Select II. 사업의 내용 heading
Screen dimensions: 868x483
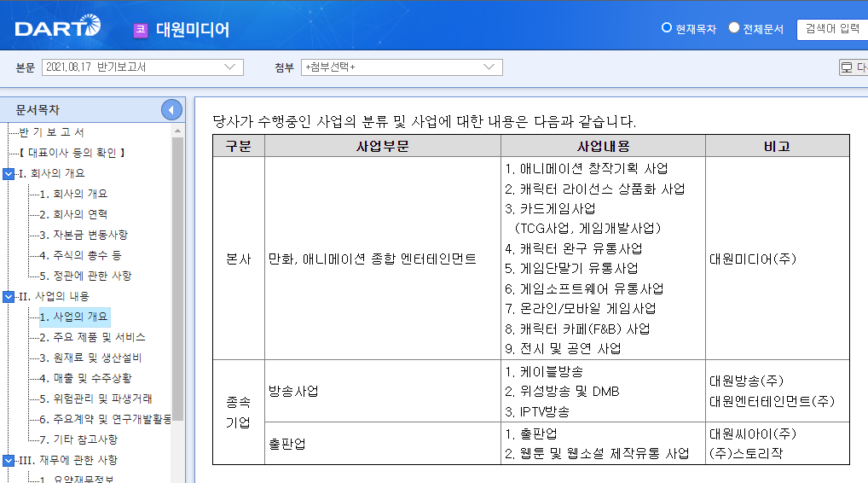54,296
